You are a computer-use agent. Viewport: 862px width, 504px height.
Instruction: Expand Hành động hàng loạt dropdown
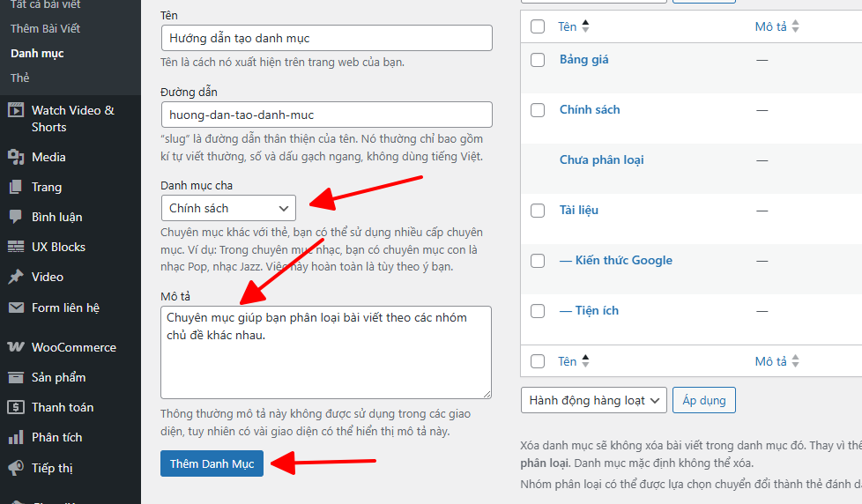pos(593,400)
